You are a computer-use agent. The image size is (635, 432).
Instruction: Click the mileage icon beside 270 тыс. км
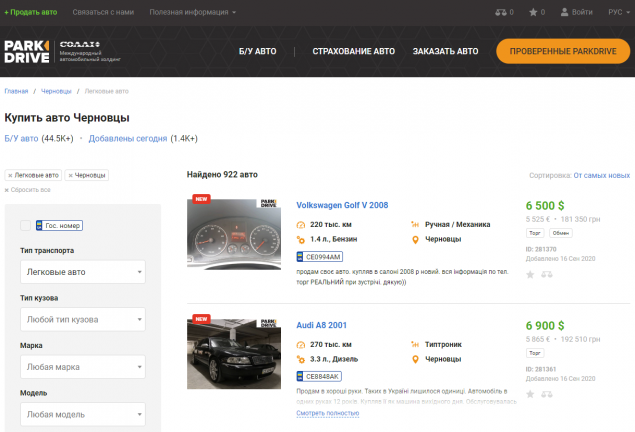(300, 345)
